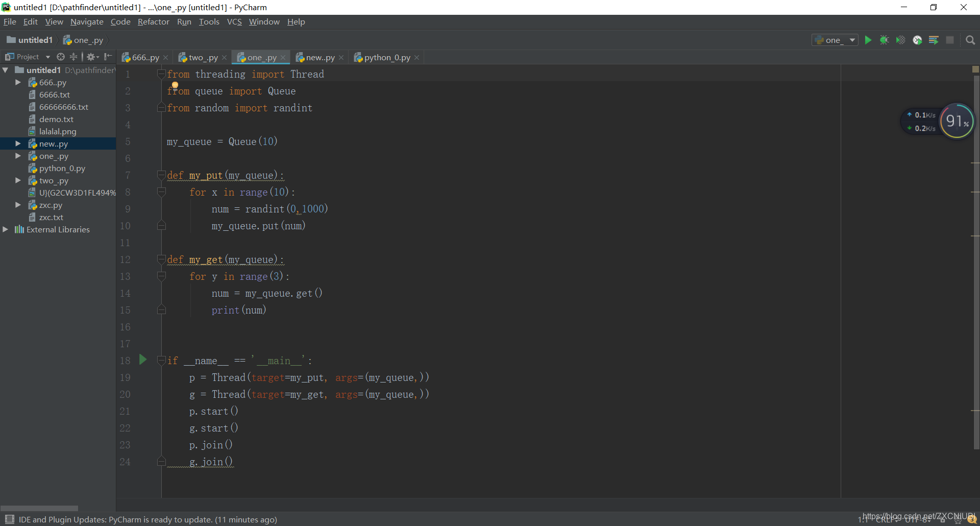Close the two_.py editor tab

point(224,58)
